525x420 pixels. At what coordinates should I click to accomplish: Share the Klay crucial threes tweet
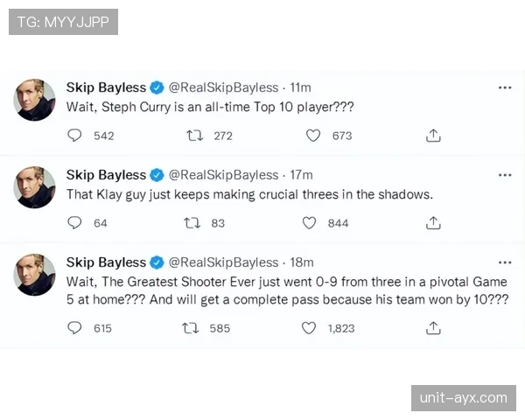pos(432,223)
